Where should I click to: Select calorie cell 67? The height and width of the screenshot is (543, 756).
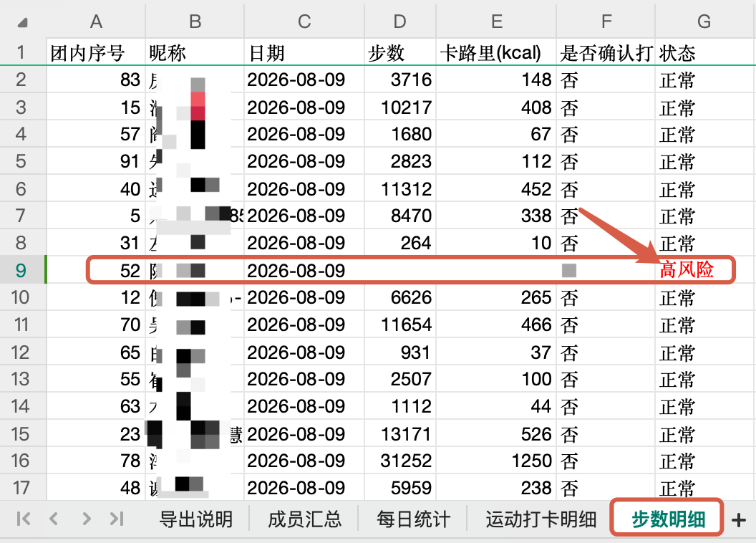496,134
